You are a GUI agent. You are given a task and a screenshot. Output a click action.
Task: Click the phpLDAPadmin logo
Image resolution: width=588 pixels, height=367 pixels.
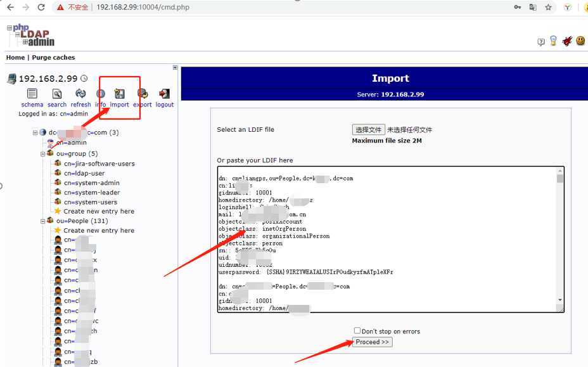[x=31, y=35]
